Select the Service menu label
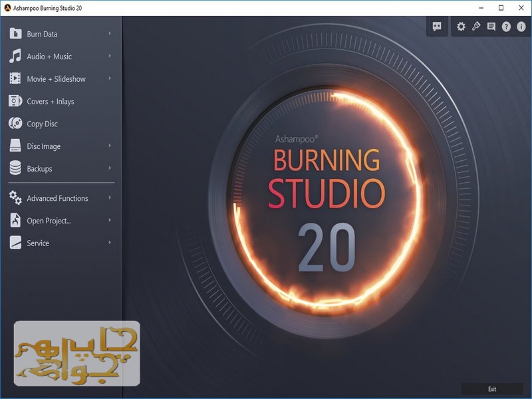Image resolution: width=532 pixels, height=399 pixels. click(38, 243)
